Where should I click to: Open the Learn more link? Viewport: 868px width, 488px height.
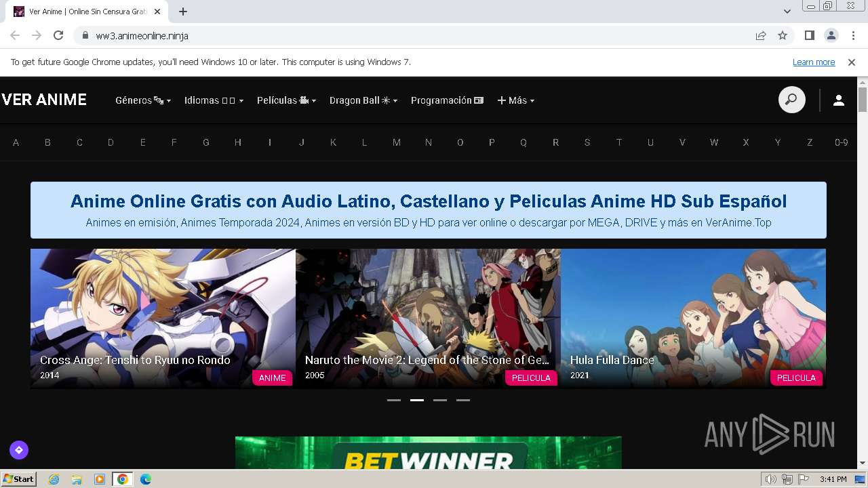click(x=814, y=62)
